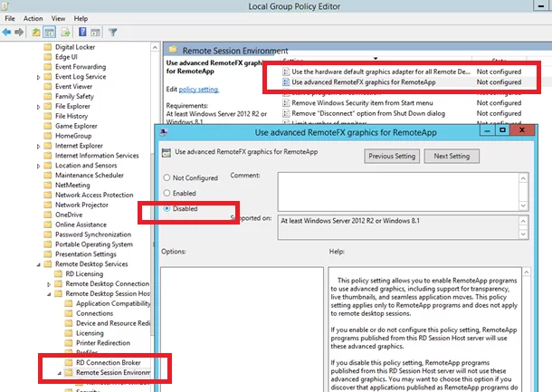
Task: Click the Supported on box scroll up arrow
Action: coord(523,221)
